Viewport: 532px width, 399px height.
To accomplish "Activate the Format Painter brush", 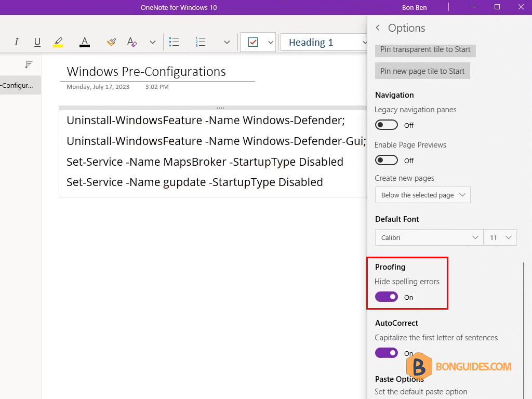I will [x=111, y=42].
